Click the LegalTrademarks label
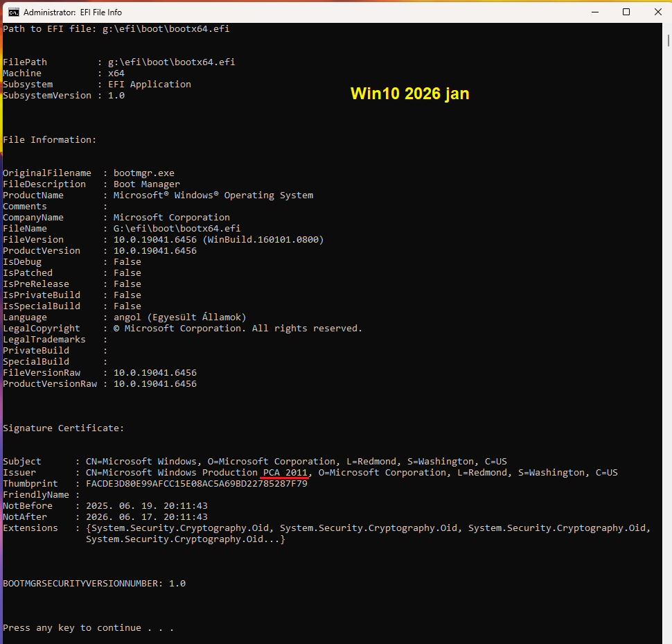 [x=44, y=340]
